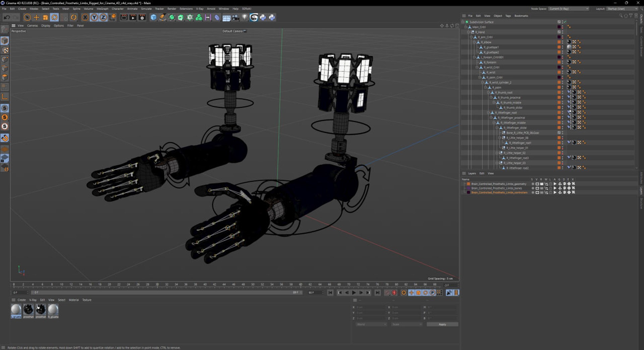Click the Apply button in coordinates
This screenshot has width=644, height=350.
click(442, 324)
